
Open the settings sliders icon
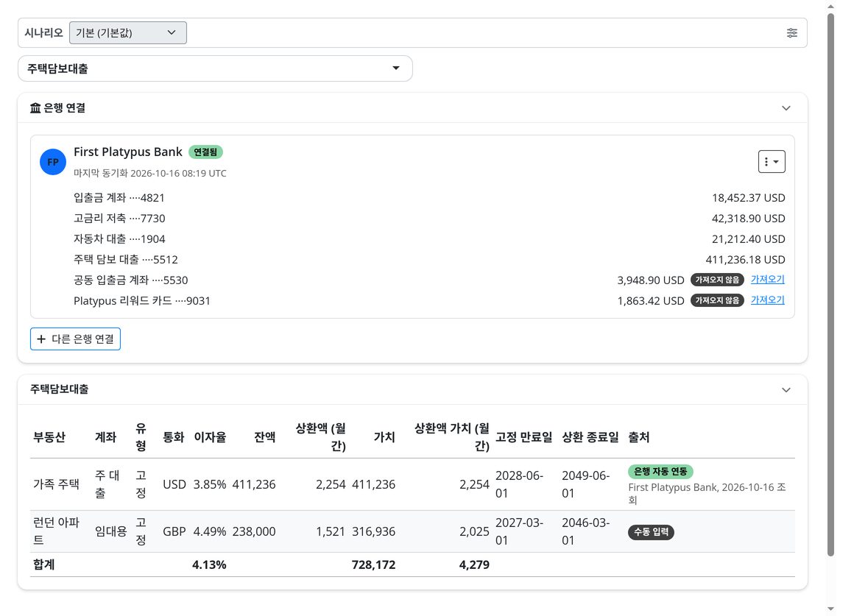[x=792, y=32]
